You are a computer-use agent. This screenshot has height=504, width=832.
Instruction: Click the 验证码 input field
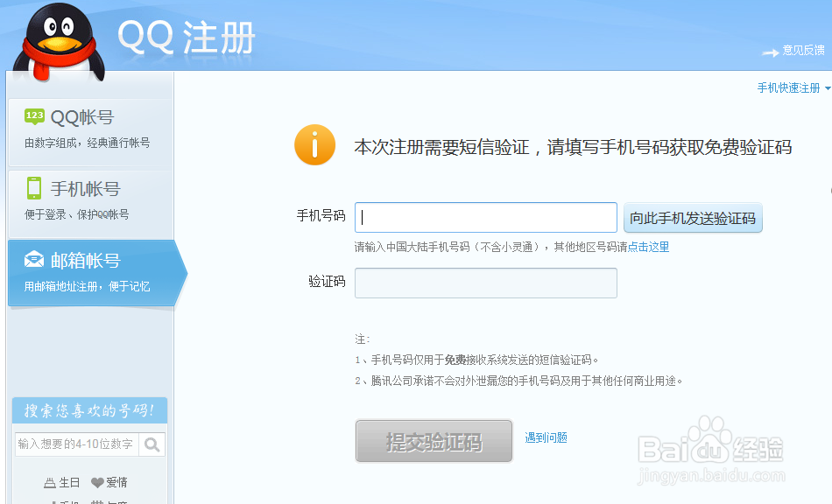point(485,283)
